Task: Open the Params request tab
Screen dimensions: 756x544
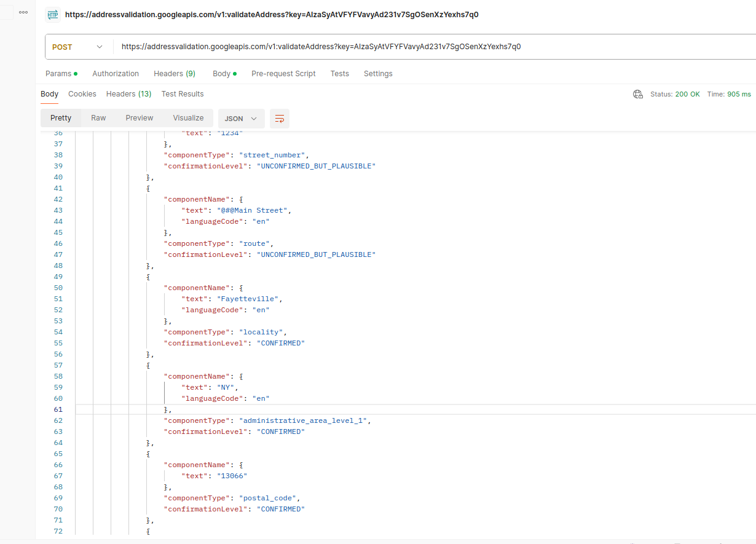Action: [x=61, y=74]
